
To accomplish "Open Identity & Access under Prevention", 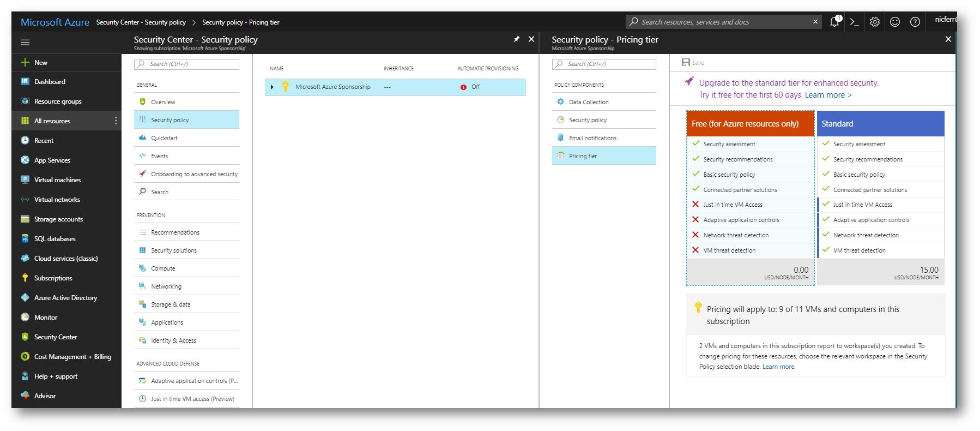I will coord(186,340).
